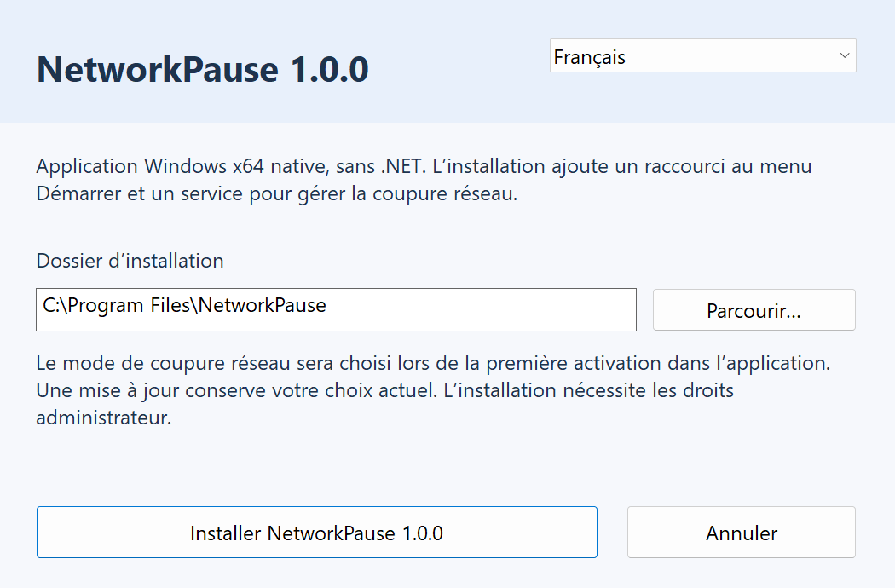The height and width of the screenshot is (588, 895).
Task: Cancel the installation with the Annuler button
Action: click(742, 532)
